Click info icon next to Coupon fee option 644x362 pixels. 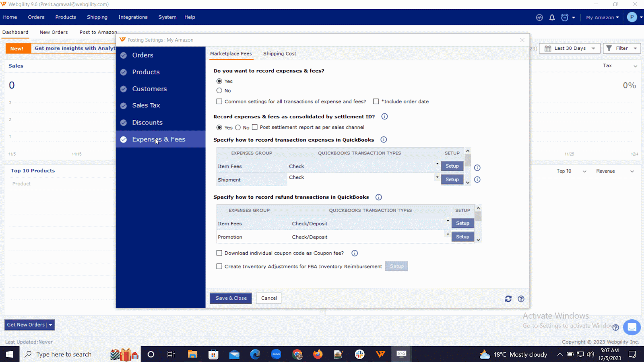[355, 253]
